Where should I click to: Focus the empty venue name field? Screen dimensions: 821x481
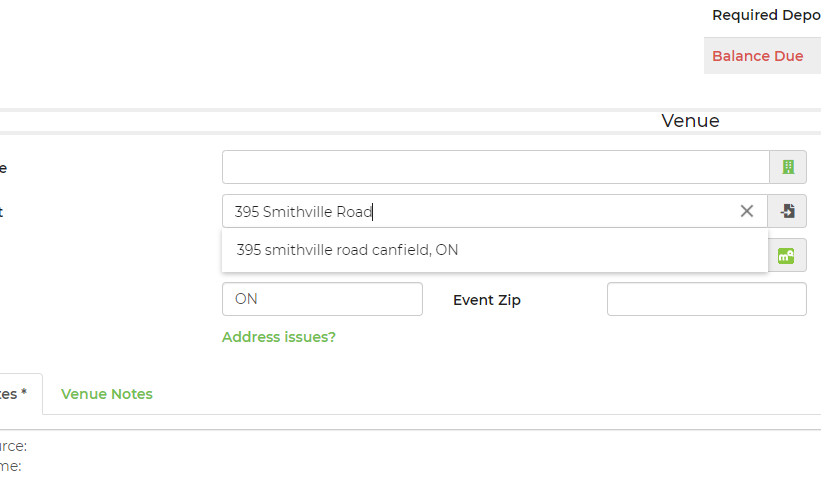tap(495, 167)
